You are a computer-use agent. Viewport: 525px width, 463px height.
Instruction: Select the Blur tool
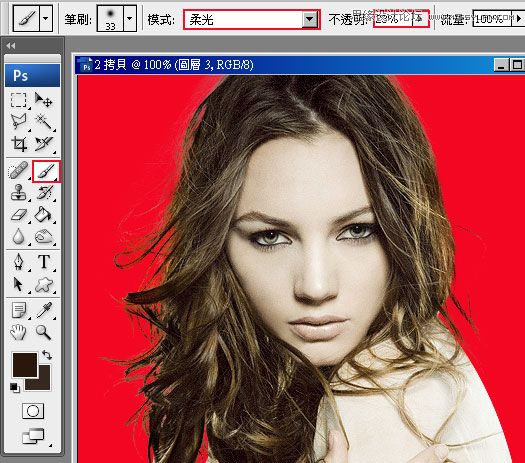pyautogui.click(x=18, y=236)
